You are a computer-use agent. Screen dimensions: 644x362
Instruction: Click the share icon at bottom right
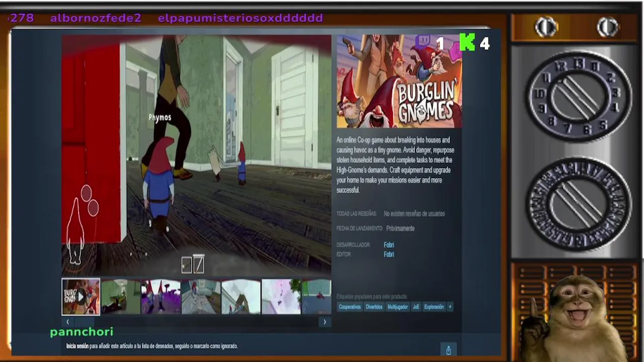coord(448,350)
